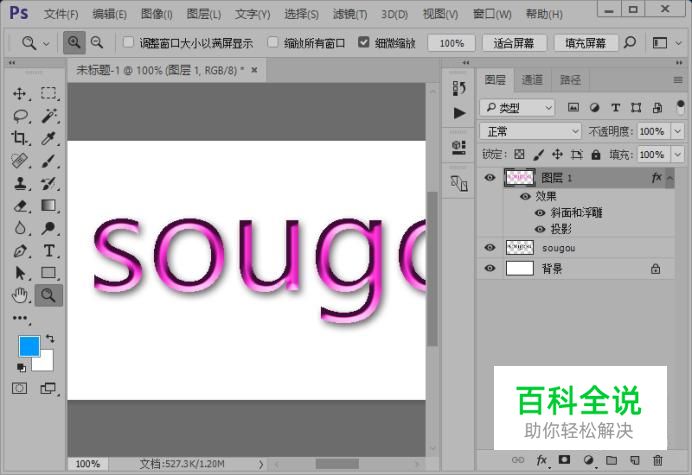Add a layer mask
Screen dimensions: 692x475
564,460
